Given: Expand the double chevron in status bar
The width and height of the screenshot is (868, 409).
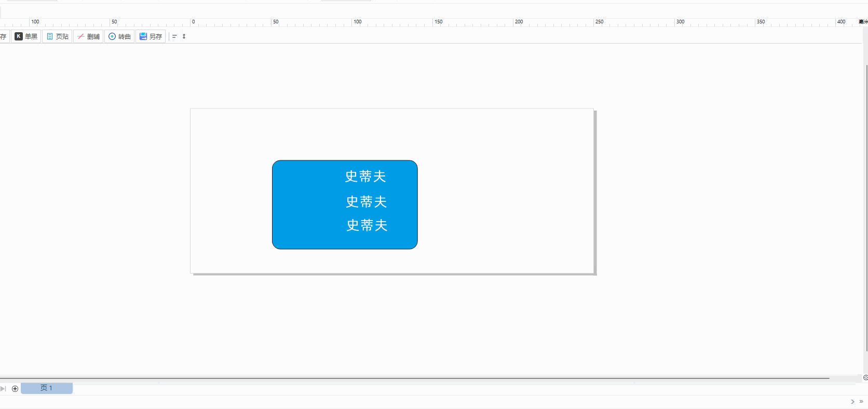Looking at the screenshot, I should pyautogui.click(x=861, y=401).
